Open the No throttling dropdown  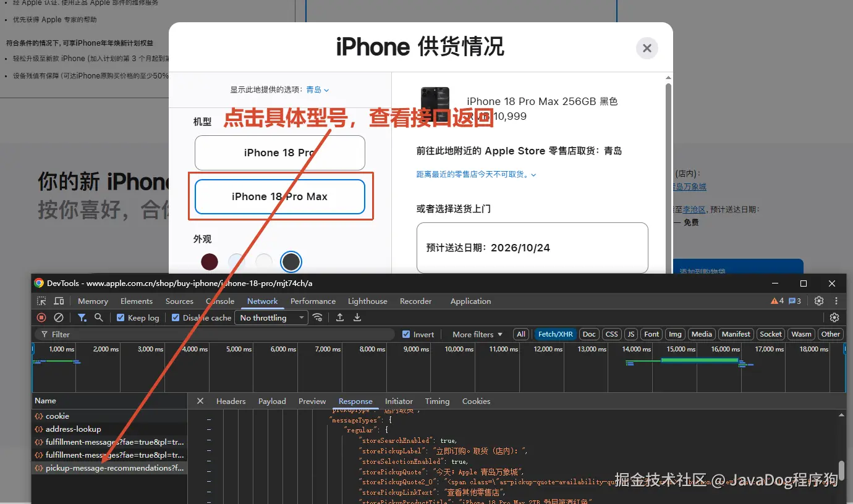pyautogui.click(x=272, y=317)
